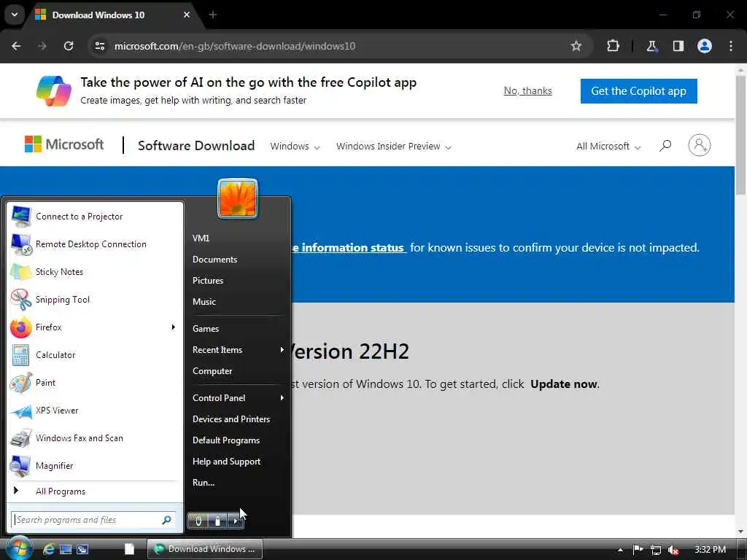Go back to the previous page

coord(16,46)
